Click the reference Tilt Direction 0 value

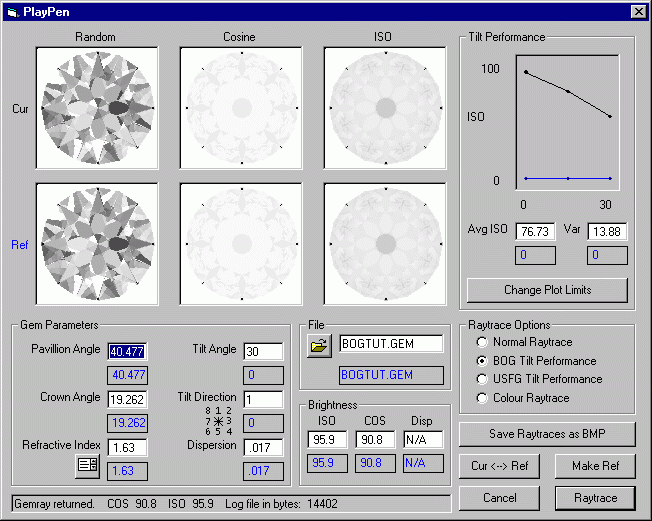(263, 423)
